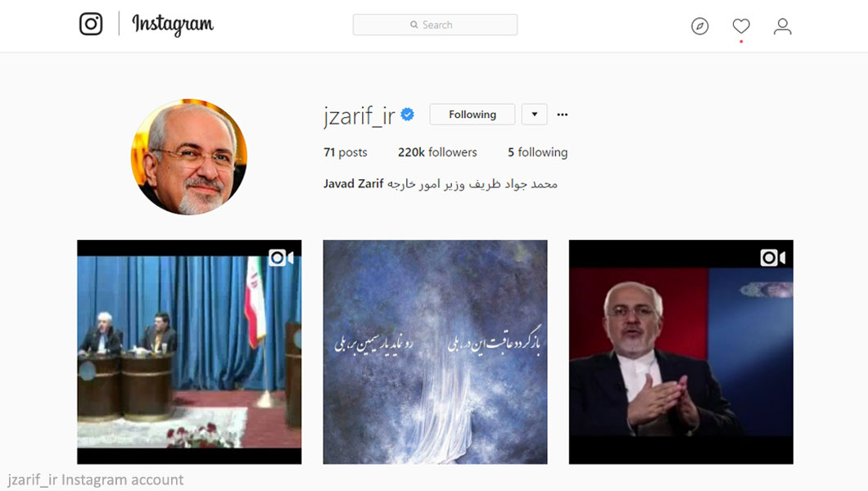Click the 71 posts count
This screenshot has width=868, height=491.
tap(346, 152)
